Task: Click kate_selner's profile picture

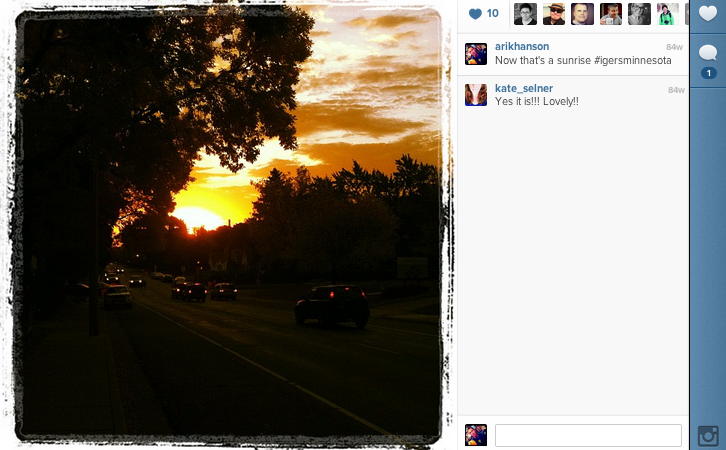Action: tap(476, 95)
